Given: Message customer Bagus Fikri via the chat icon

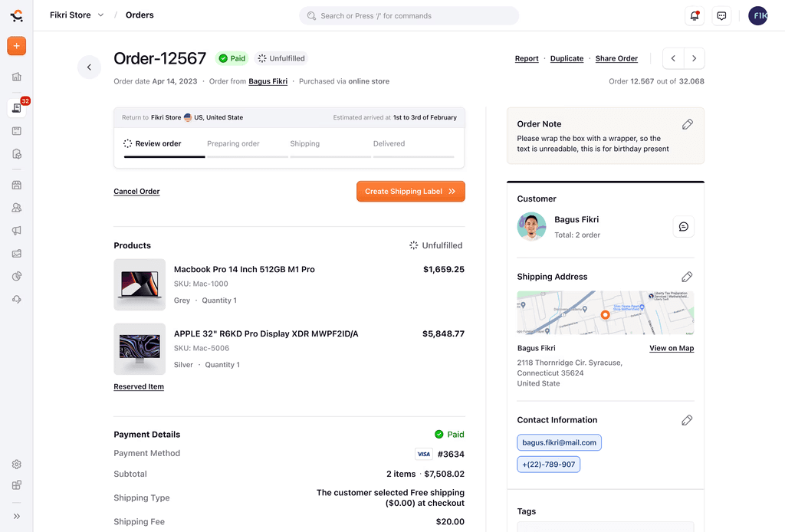Looking at the screenshot, I should click(x=683, y=227).
